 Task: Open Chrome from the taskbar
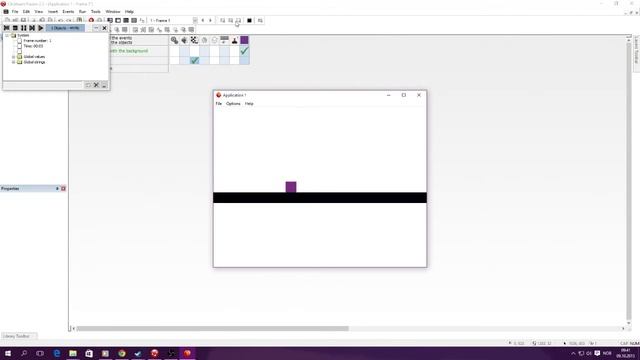tap(122, 353)
